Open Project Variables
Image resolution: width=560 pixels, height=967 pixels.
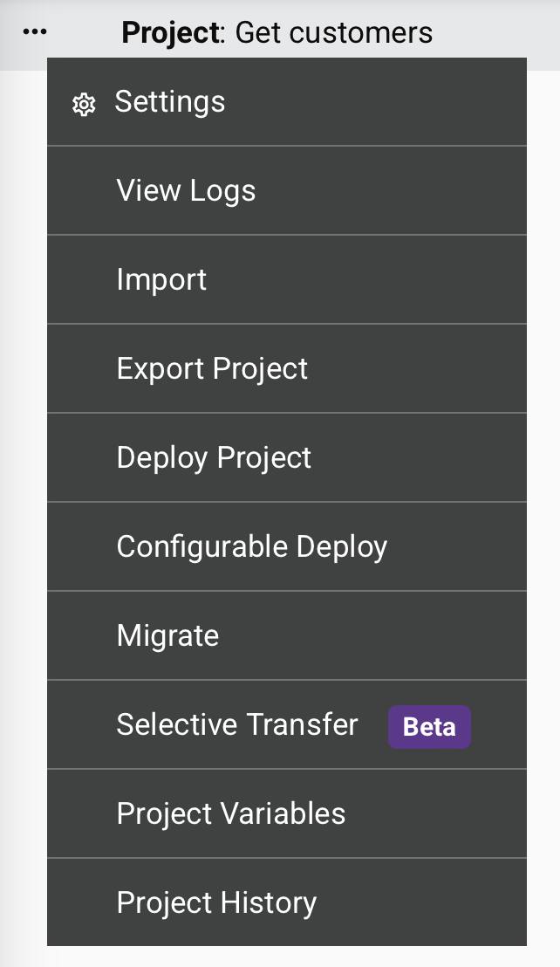pyautogui.click(x=231, y=814)
